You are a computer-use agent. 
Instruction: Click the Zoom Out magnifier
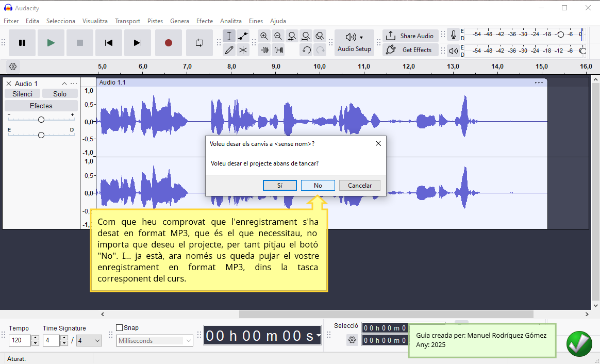pos(278,36)
